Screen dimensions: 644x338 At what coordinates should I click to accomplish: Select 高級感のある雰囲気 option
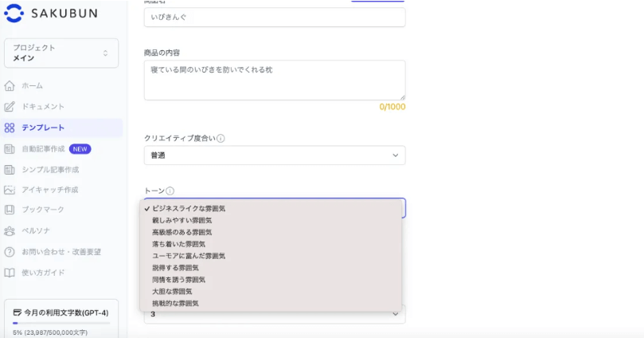pyautogui.click(x=271, y=232)
